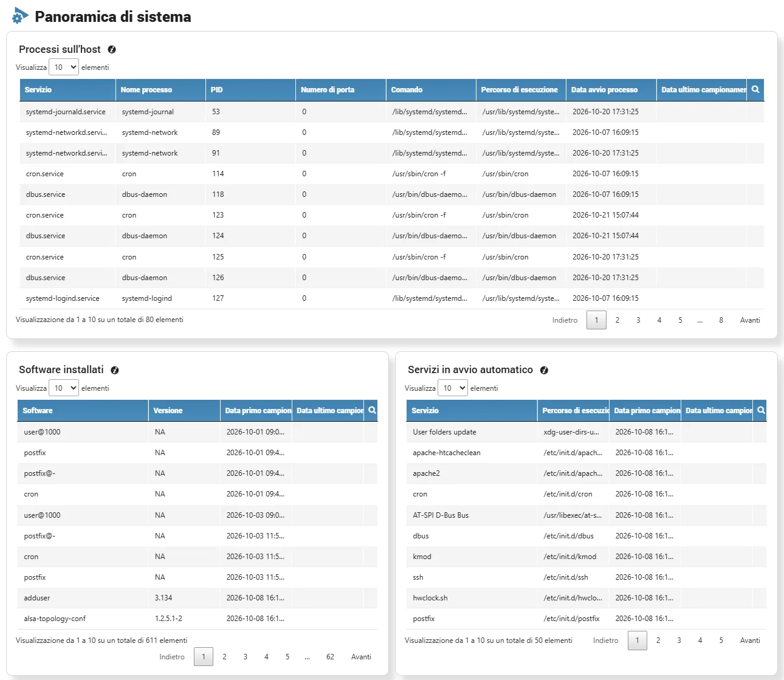Go to page 3 of Software installati
The width and height of the screenshot is (784, 680).
246,657
